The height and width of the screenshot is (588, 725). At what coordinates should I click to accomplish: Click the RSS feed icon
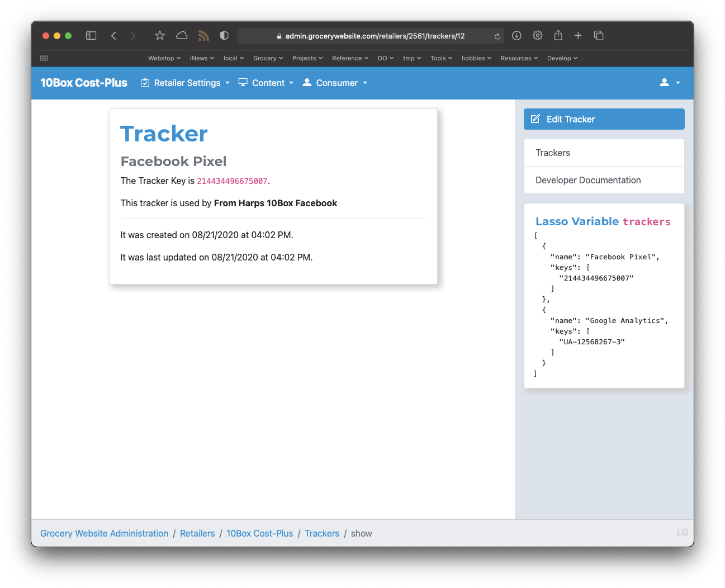pos(203,36)
